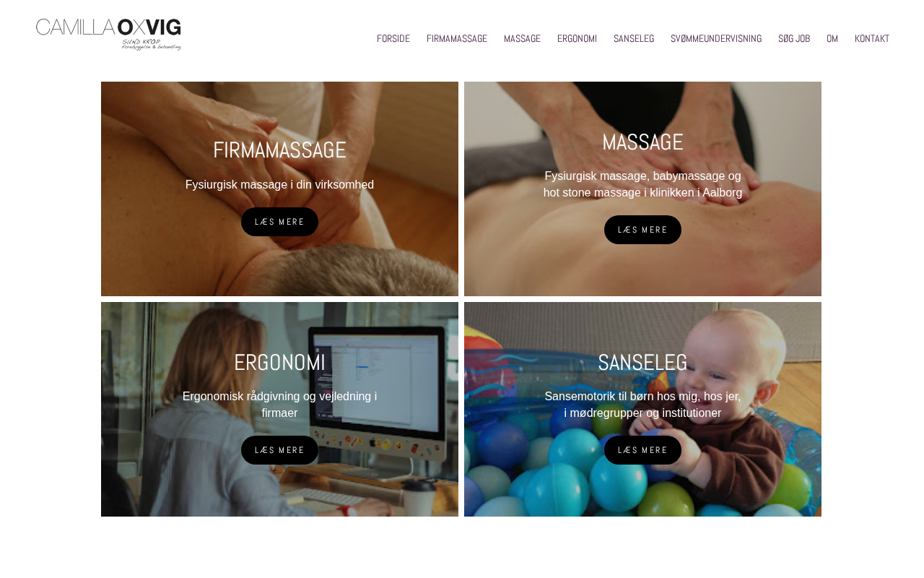Click Læs mere under Massage
924x578 pixels.
642,230
